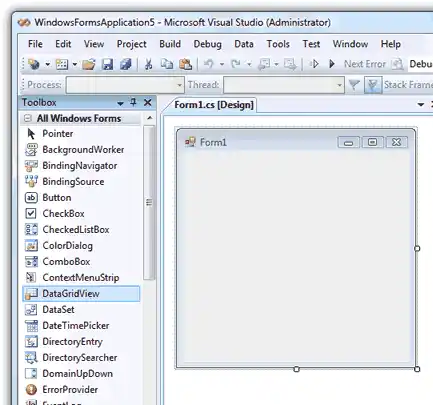Click the Open File folder icon
Screen dimensions: 433x405
tap(88, 64)
